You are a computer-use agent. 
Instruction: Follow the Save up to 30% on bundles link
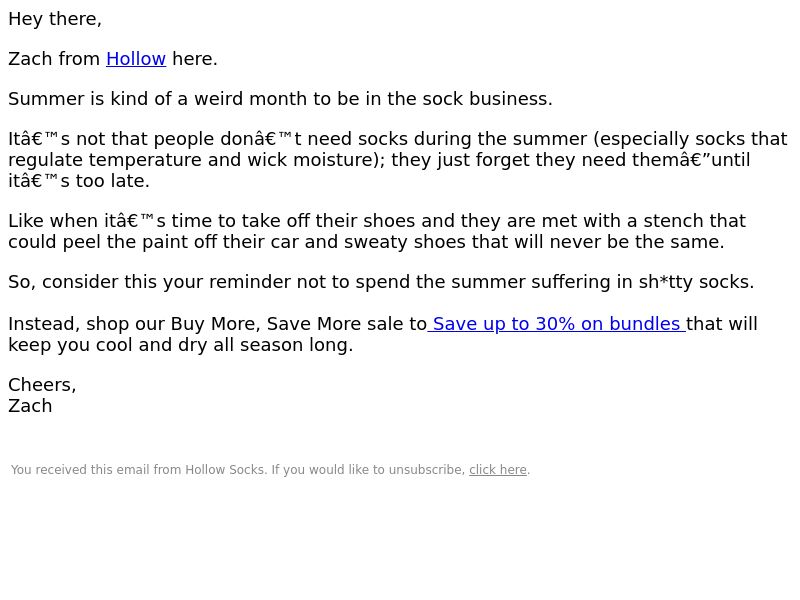tap(557, 324)
